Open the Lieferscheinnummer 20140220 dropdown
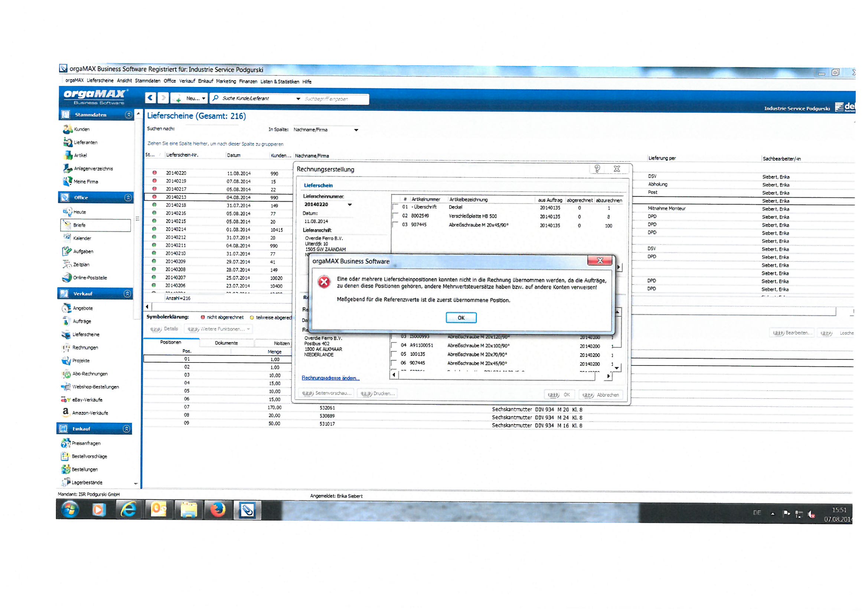This screenshot has height=614, width=868. click(350, 205)
